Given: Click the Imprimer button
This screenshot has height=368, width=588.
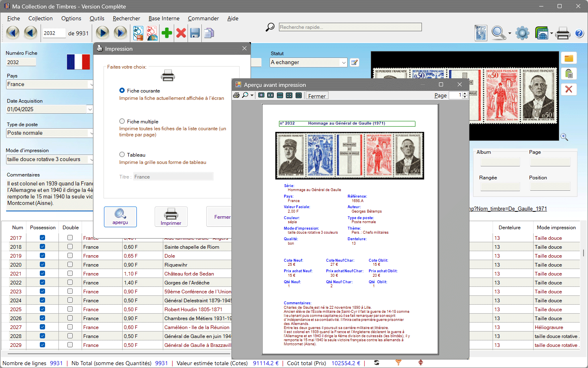Looking at the screenshot, I should tap(171, 217).
